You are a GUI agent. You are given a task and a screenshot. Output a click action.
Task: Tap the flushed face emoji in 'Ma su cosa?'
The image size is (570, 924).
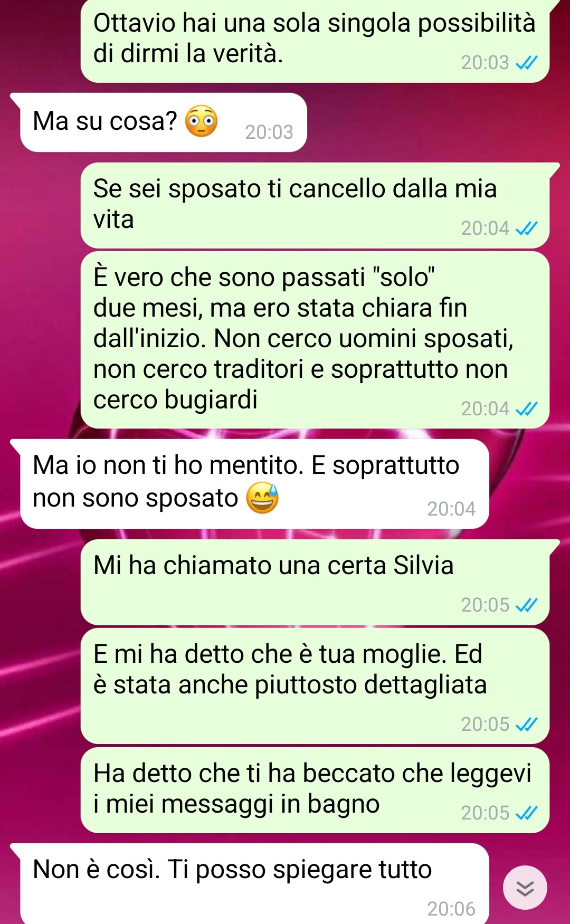point(201,121)
